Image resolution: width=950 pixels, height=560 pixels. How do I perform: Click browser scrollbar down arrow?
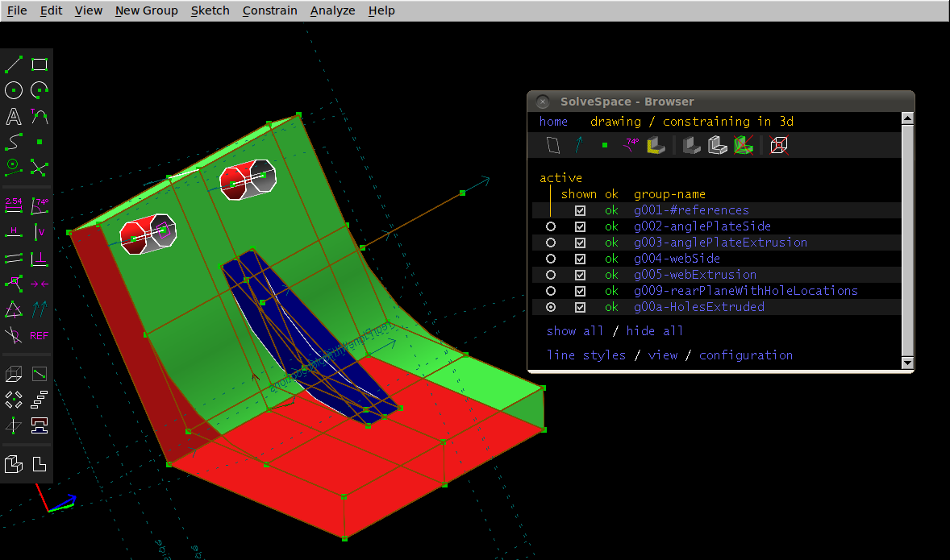click(907, 363)
